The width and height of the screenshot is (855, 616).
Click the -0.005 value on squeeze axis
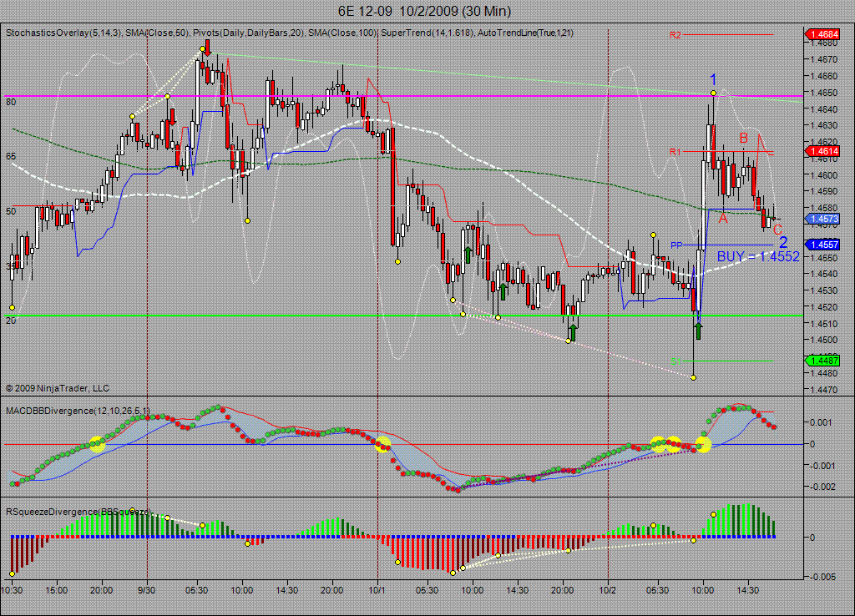[x=822, y=577]
